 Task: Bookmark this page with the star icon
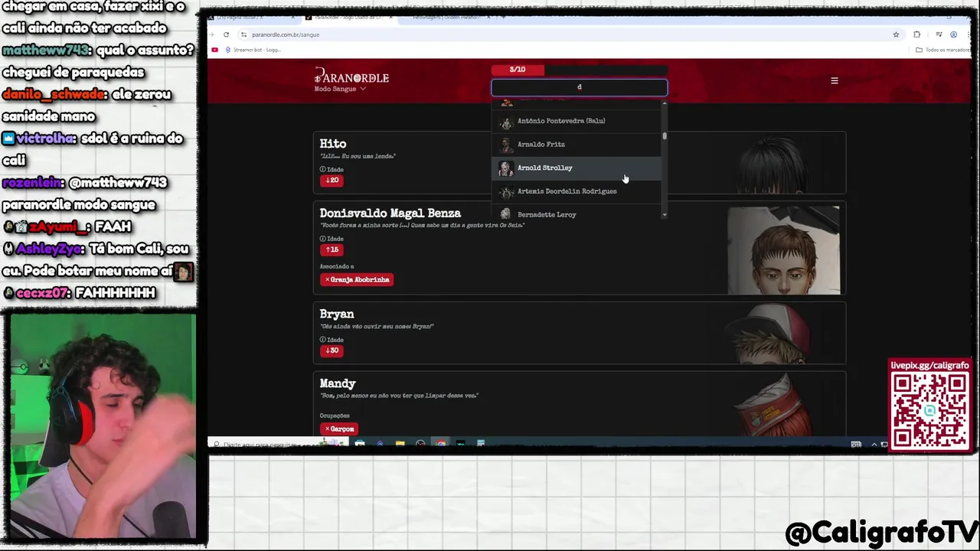point(896,34)
